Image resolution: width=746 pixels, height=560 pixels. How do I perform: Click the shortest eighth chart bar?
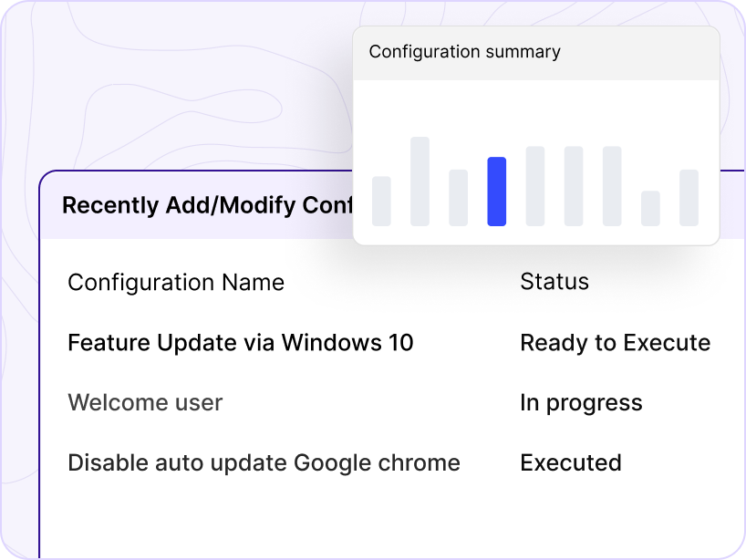click(x=650, y=208)
